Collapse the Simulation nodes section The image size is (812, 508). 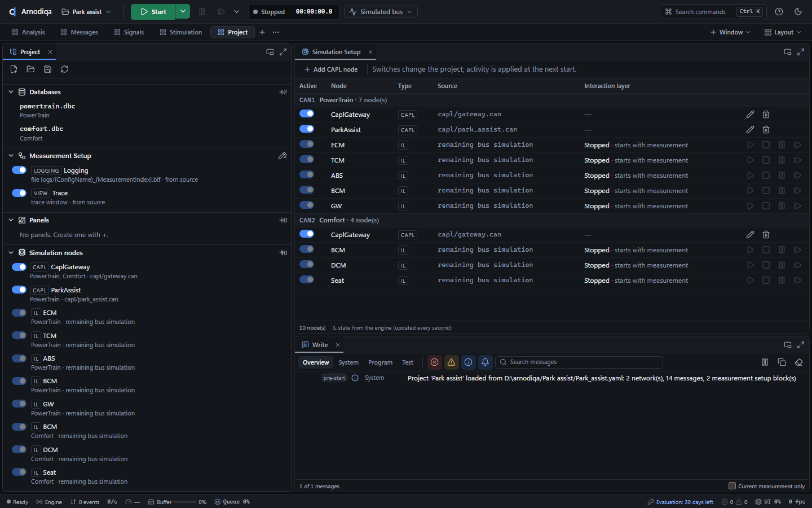tap(11, 253)
